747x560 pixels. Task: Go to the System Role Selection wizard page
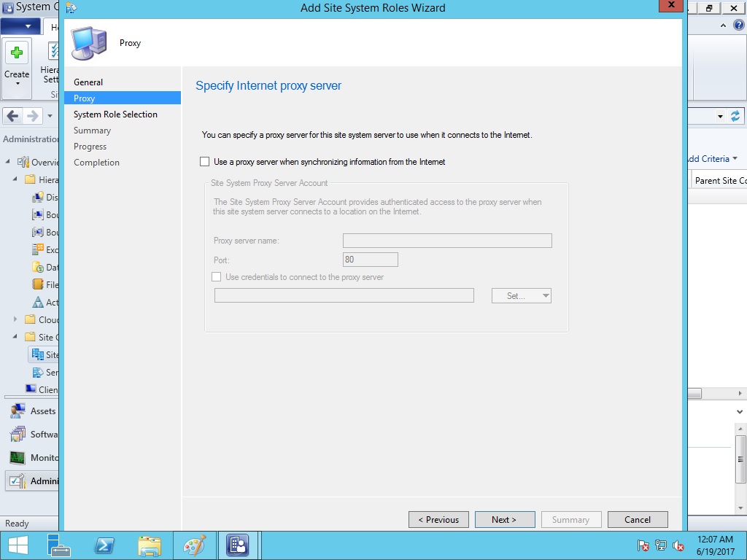115,114
